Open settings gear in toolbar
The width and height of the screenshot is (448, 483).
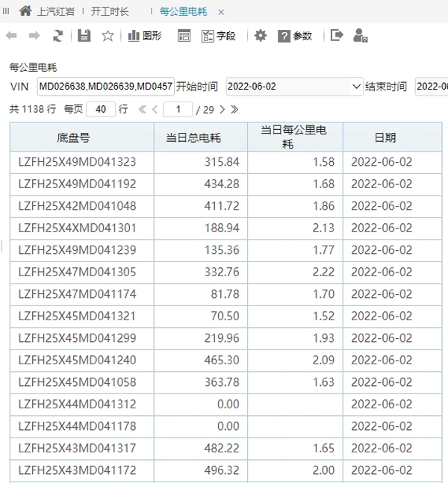pyautogui.click(x=260, y=36)
